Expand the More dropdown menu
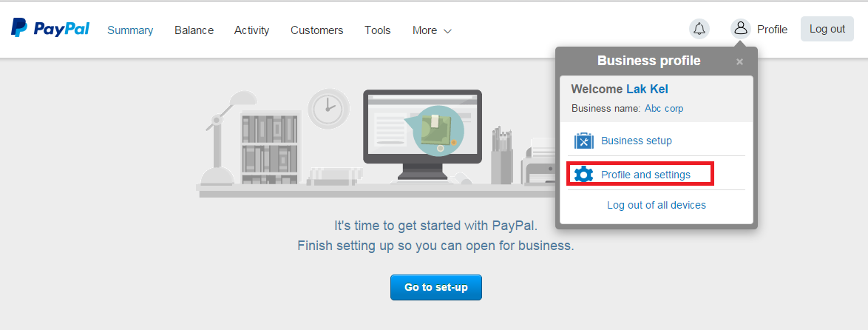868x330 pixels. click(x=432, y=30)
